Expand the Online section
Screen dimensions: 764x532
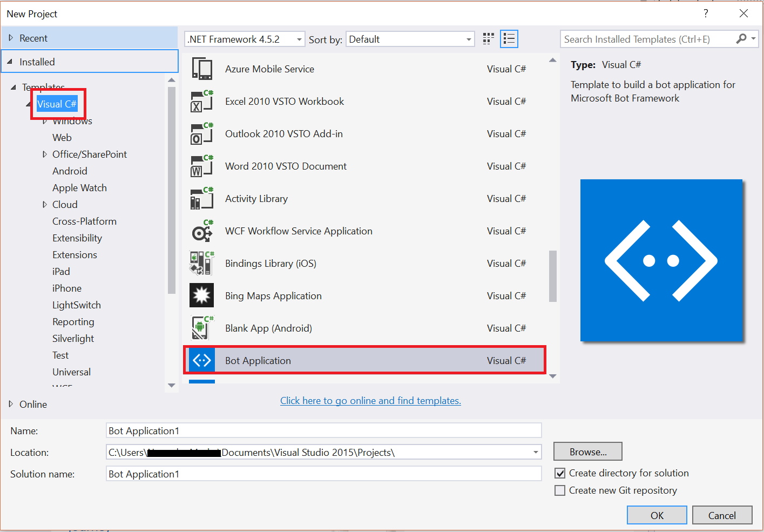(x=11, y=404)
